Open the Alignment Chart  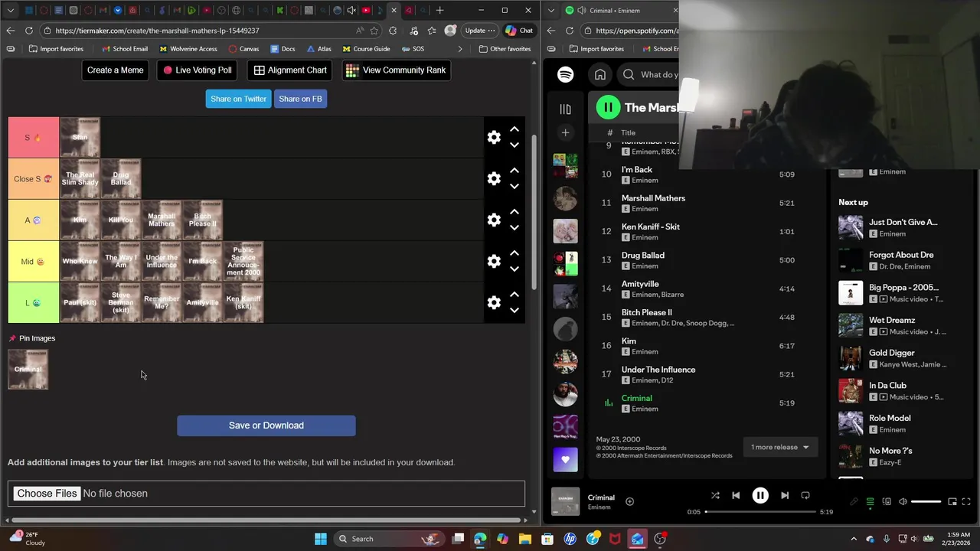[290, 70]
